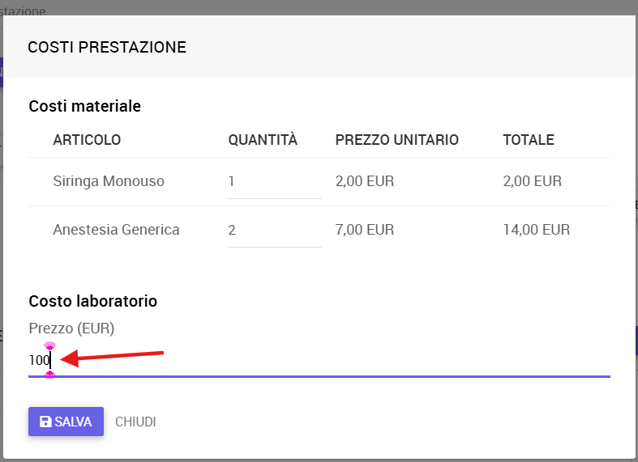Image resolution: width=638 pixels, height=462 pixels.
Task: Click the COSTI PRESTAZIONE dialog title
Action: [x=107, y=47]
